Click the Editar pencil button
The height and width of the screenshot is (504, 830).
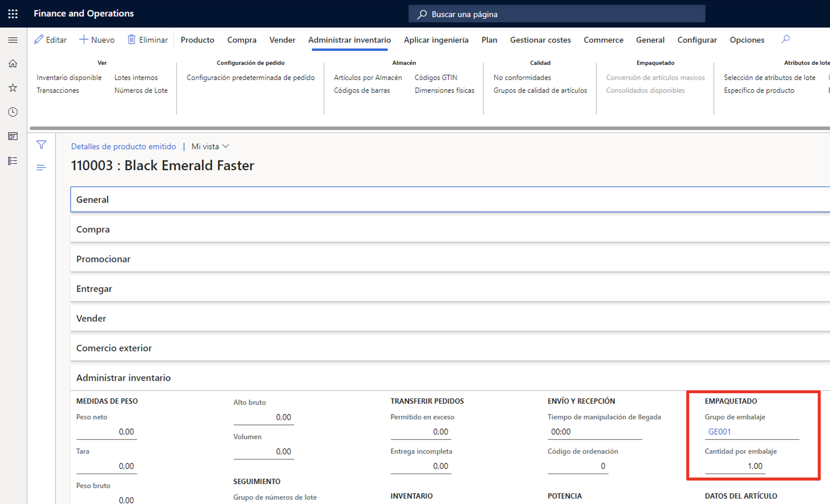pyautogui.click(x=50, y=40)
